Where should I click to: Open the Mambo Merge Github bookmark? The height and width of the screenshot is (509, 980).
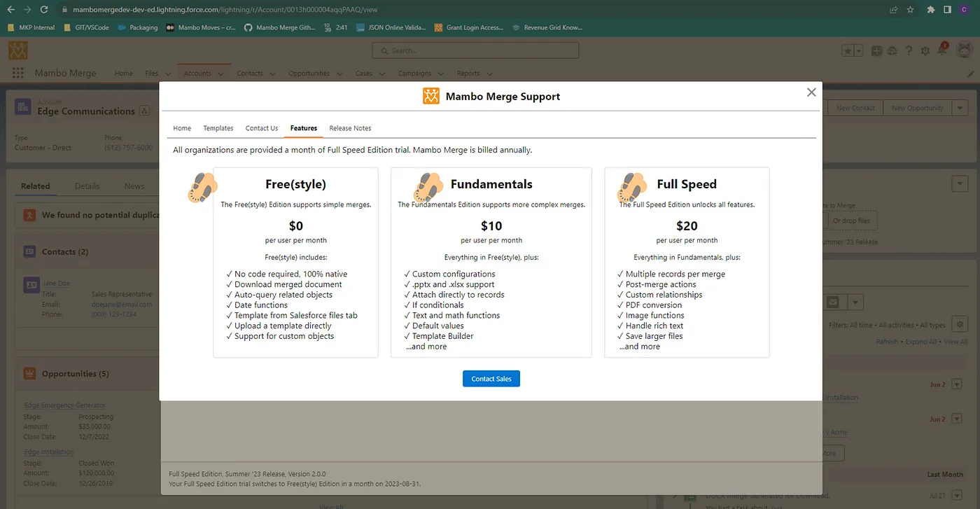click(x=279, y=28)
